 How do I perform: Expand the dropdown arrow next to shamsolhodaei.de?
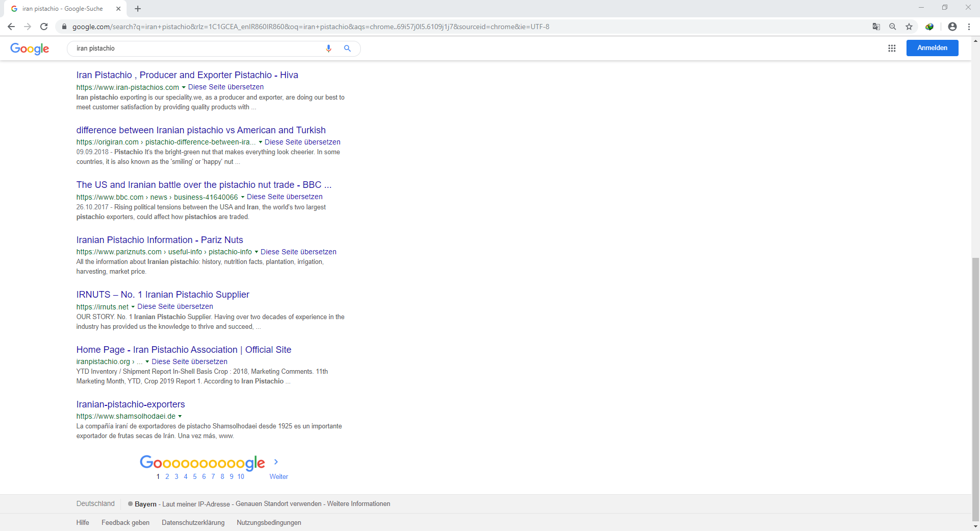tap(180, 416)
